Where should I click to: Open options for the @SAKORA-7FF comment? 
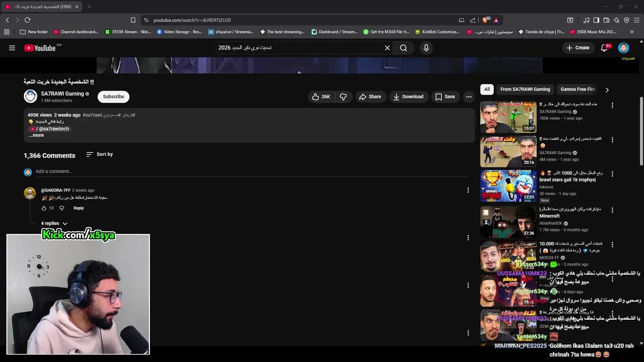pos(468,190)
